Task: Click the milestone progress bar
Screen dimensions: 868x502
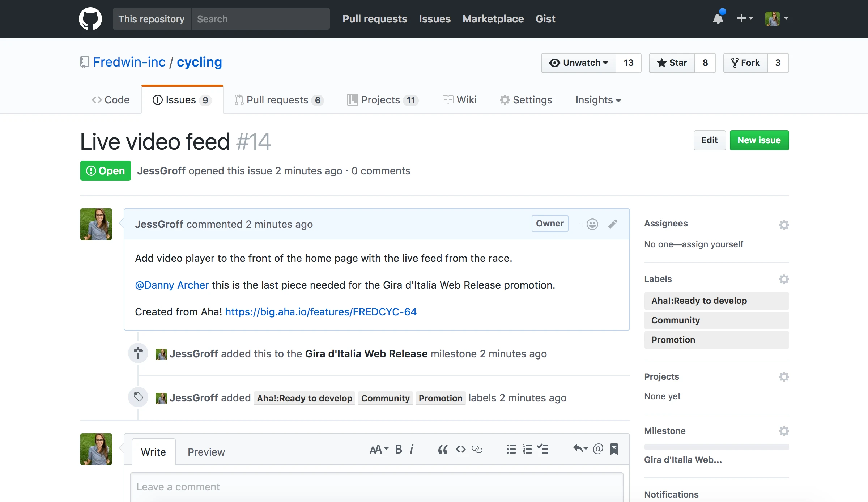Action: click(x=716, y=447)
